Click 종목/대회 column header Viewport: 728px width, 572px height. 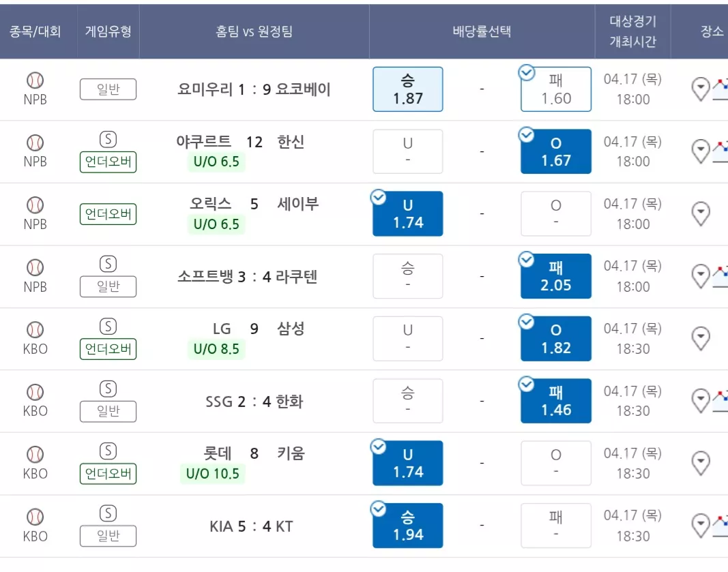(x=35, y=31)
